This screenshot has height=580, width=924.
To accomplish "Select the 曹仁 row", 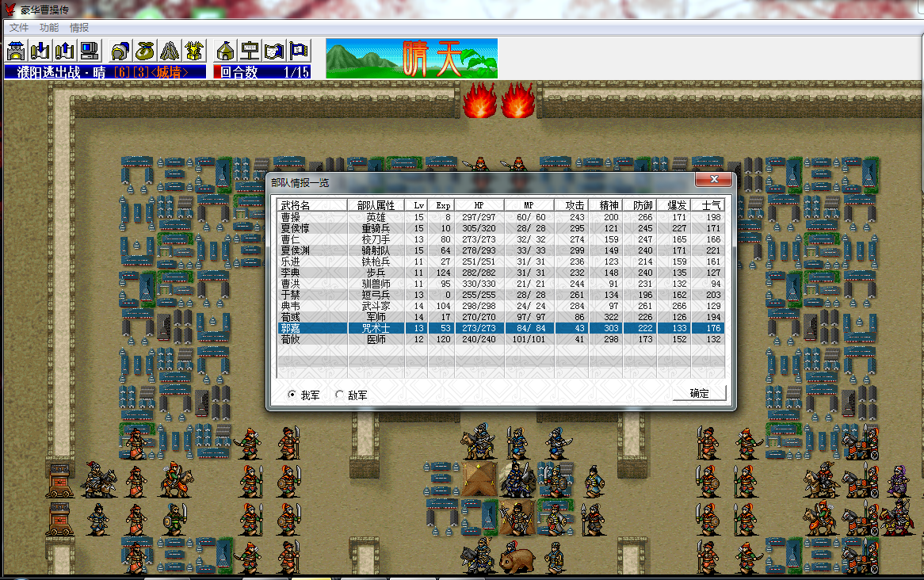I will (501, 239).
